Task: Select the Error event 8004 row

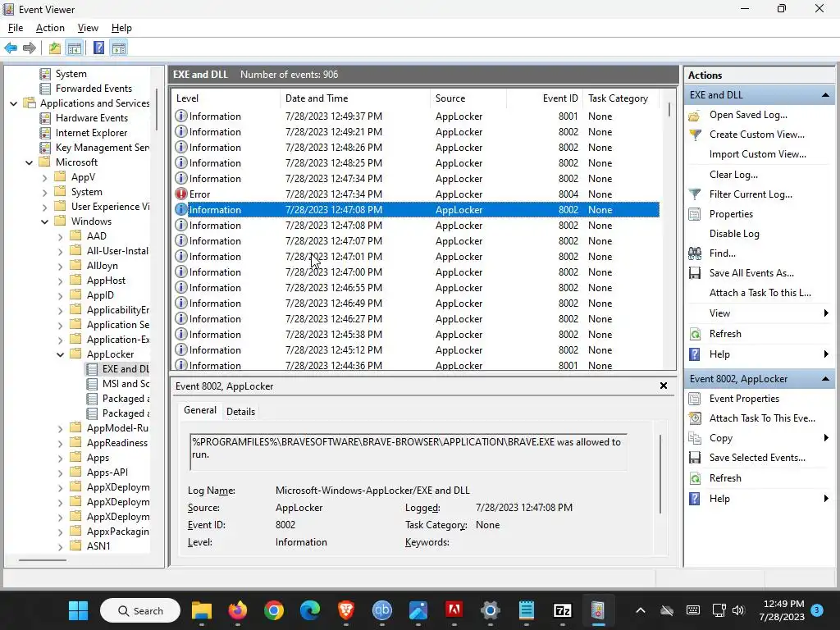Action: tap(416, 194)
